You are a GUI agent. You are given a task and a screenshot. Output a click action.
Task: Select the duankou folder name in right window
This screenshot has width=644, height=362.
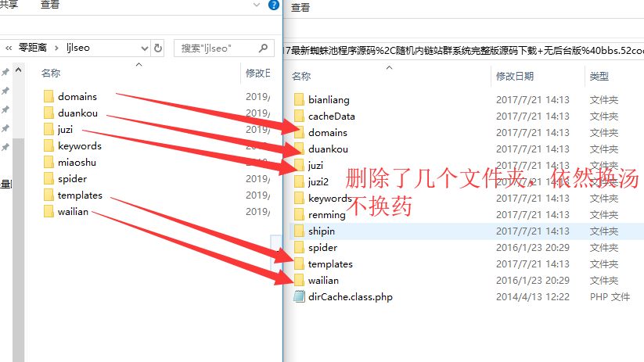[328, 149]
